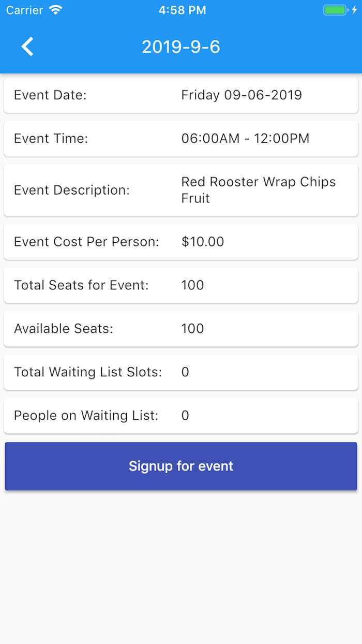This screenshot has width=362, height=644.
Task: Select the Event Time row label
Action: 51,139
